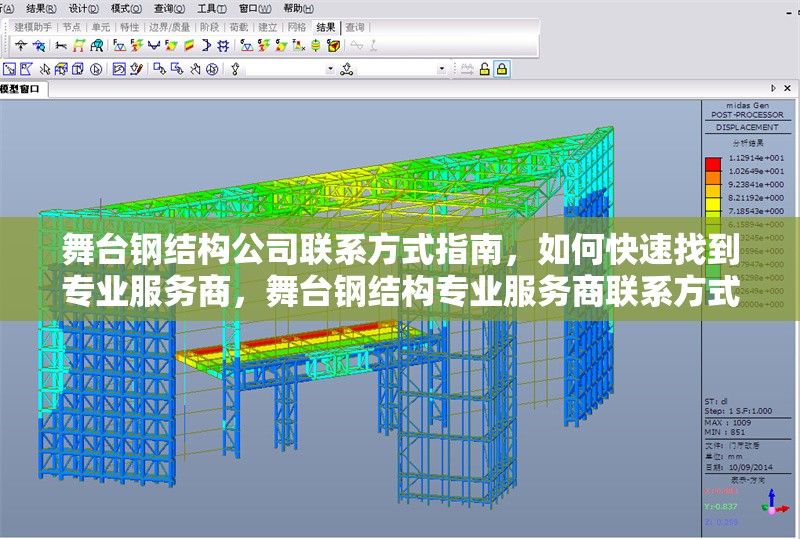Click the first select-by-window icon

(9, 69)
